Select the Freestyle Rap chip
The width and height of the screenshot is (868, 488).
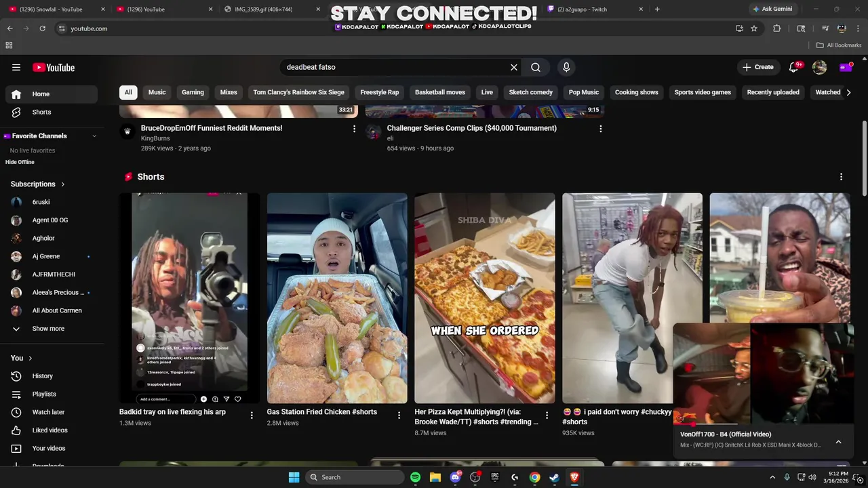(x=380, y=92)
